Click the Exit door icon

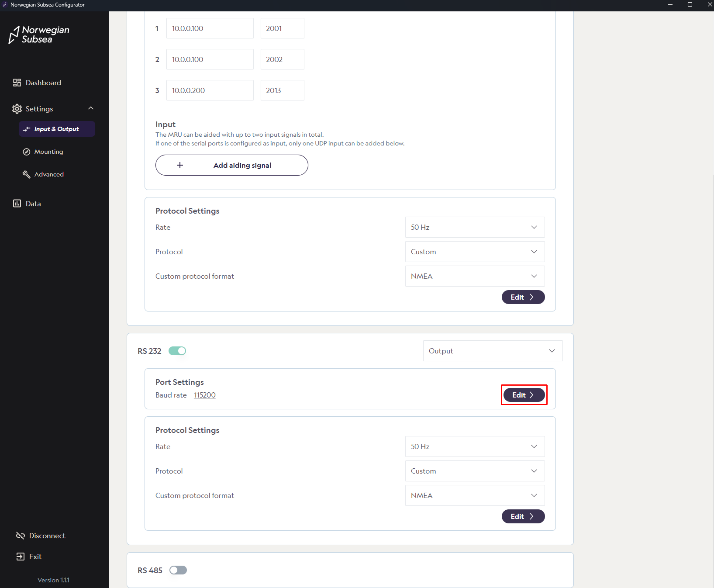tap(20, 557)
